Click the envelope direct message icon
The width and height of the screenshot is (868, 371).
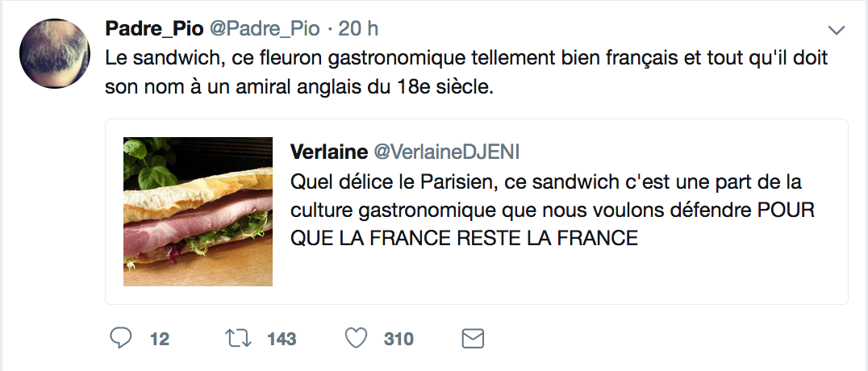pyautogui.click(x=472, y=338)
